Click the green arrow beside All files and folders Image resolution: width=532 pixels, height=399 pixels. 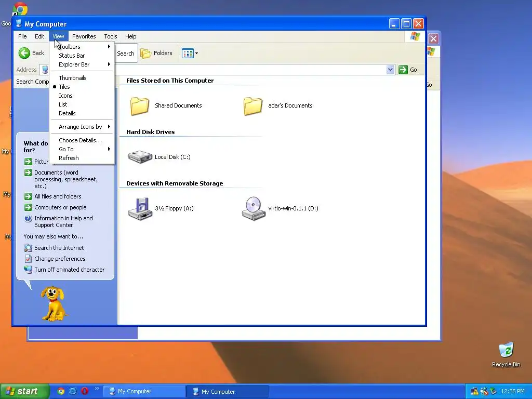pos(28,196)
